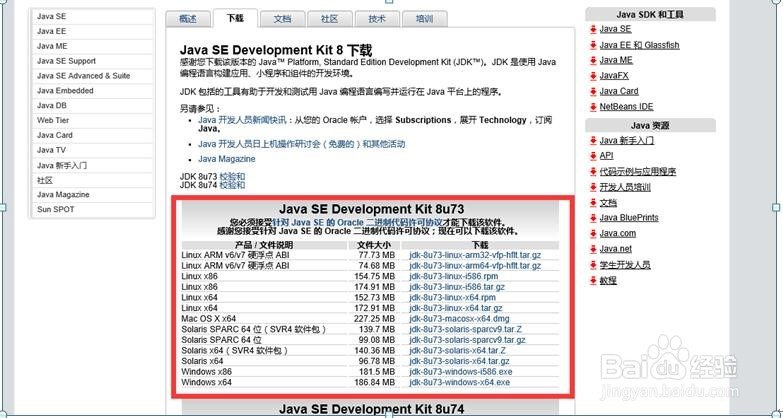Switch to the 技术 tab
783x418 pixels.
[377, 19]
